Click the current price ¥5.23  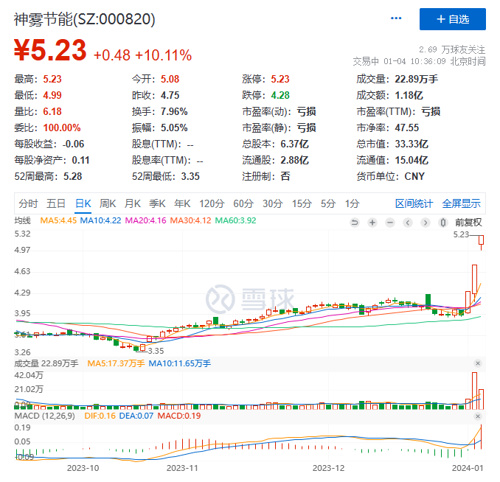50,50
